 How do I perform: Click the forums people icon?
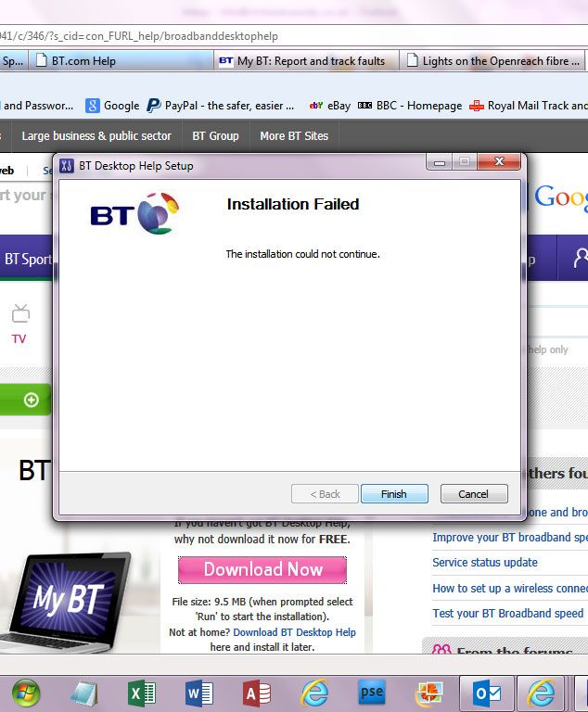click(x=441, y=649)
